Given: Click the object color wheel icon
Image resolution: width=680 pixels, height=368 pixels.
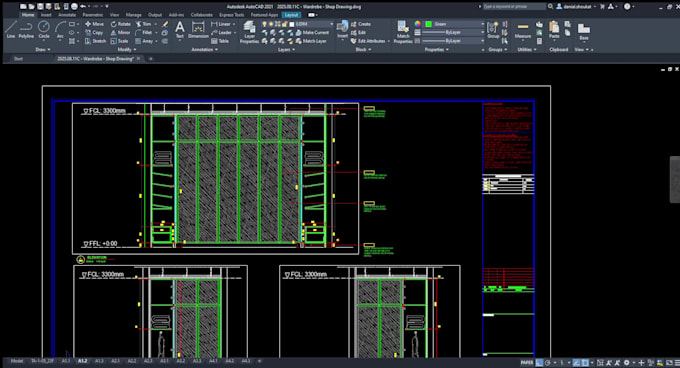Looking at the screenshot, I should pyautogui.click(x=418, y=24).
